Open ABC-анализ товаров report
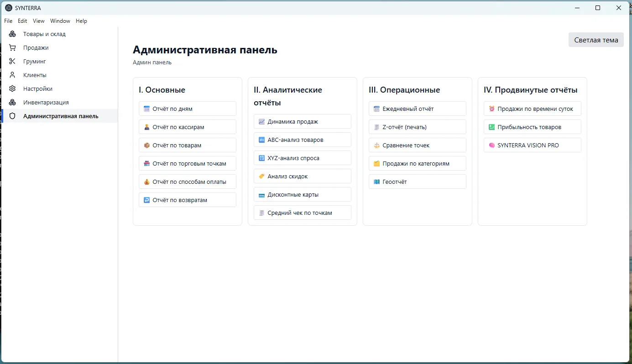Image resolution: width=632 pixels, height=364 pixels. 303,140
